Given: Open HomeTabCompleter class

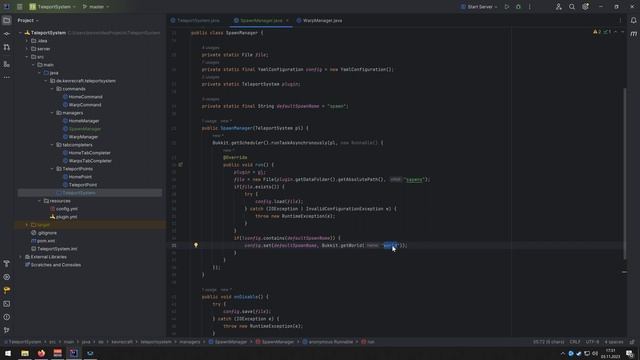Looking at the screenshot, I should [x=87, y=153].
